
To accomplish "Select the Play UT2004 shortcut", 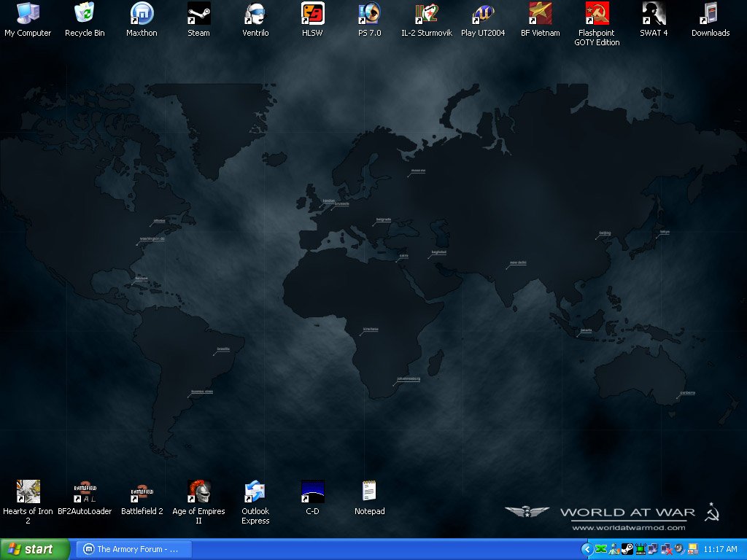I will (x=483, y=14).
